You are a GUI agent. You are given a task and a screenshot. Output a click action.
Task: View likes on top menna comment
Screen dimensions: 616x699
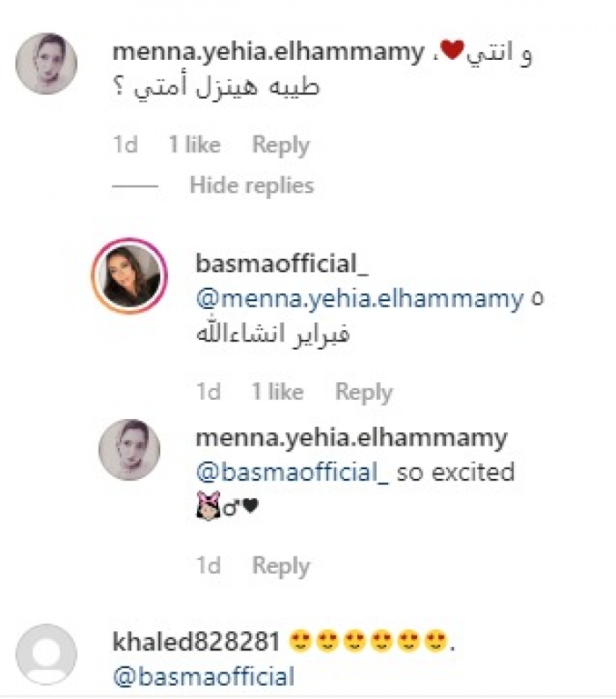click(194, 145)
